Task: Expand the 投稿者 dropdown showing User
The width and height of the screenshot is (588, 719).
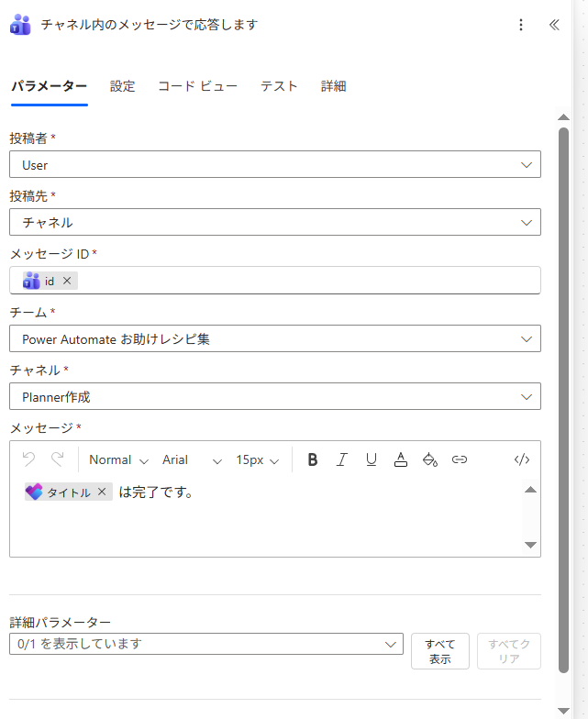Action: pyautogui.click(x=275, y=165)
